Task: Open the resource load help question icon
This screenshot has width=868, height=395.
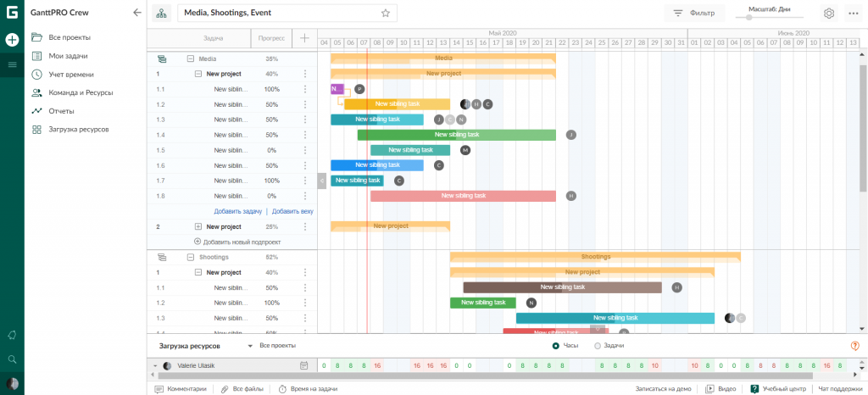Action: click(854, 346)
